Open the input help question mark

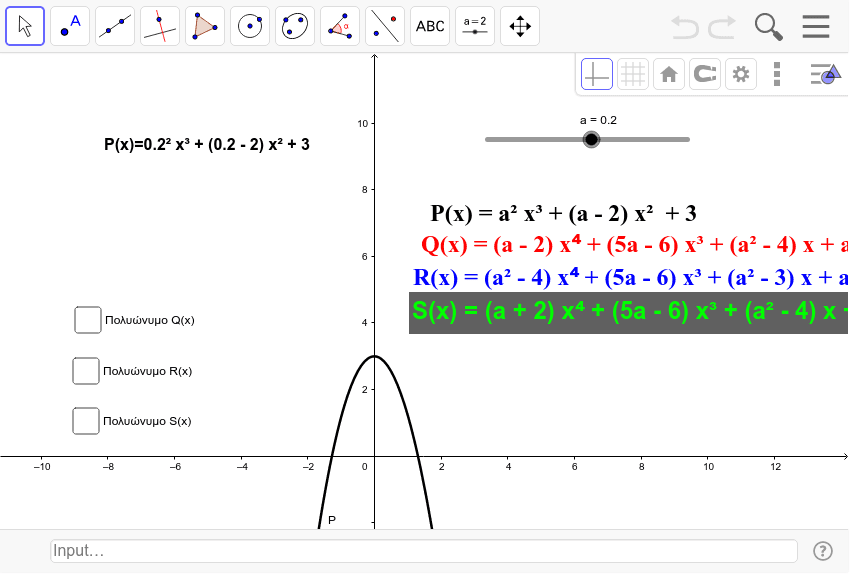click(823, 551)
